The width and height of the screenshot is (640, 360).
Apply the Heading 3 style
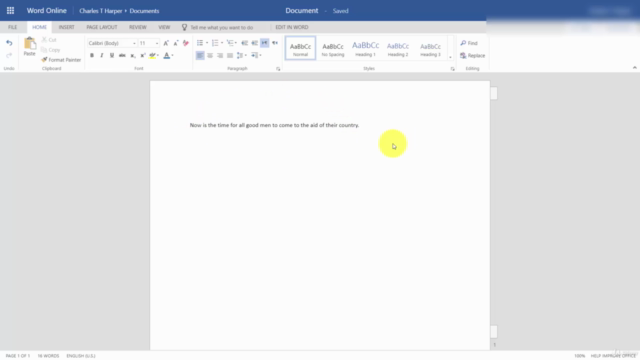point(430,48)
